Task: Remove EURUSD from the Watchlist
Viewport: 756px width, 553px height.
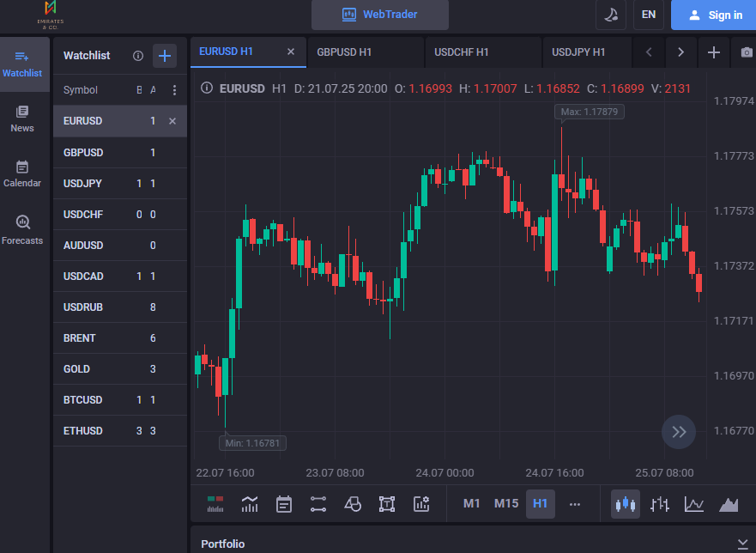Action: 172,121
